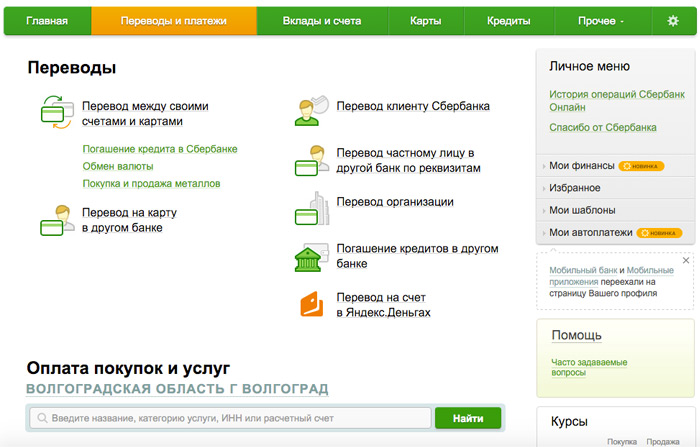The width and height of the screenshot is (700, 447).
Task: Expand the Мои шаблоны section
Action: [582, 210]
